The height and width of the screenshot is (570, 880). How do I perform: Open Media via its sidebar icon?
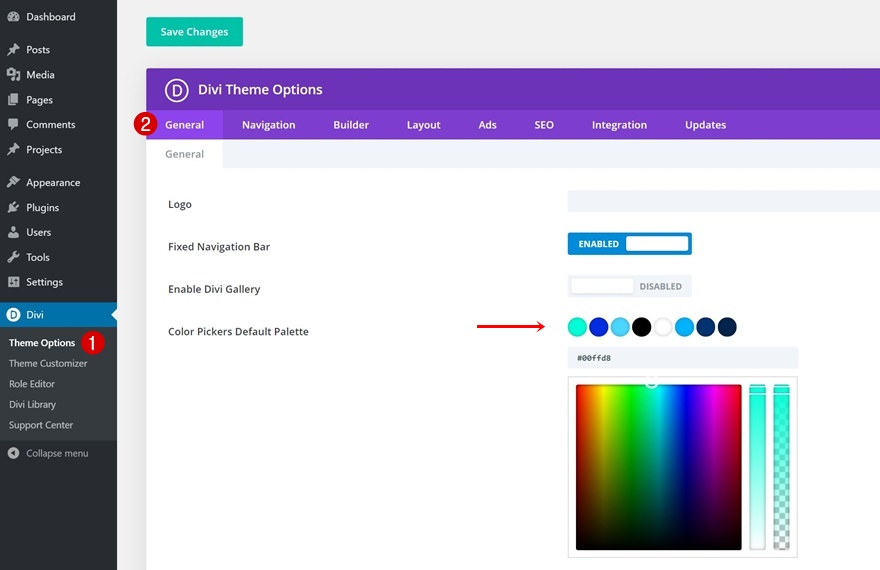click(13, 75)
